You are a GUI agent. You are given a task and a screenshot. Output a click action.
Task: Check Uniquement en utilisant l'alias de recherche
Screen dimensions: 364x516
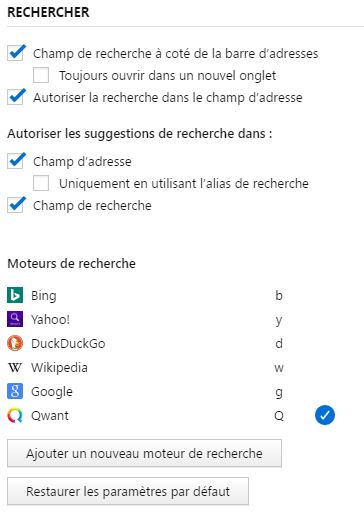41,183
